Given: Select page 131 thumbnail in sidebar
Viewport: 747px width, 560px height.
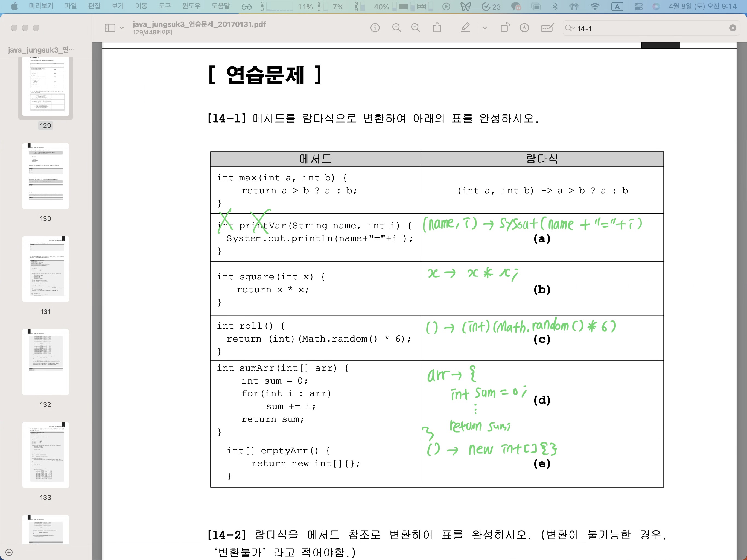Looking at the screenshot, I should coord(46,269).
